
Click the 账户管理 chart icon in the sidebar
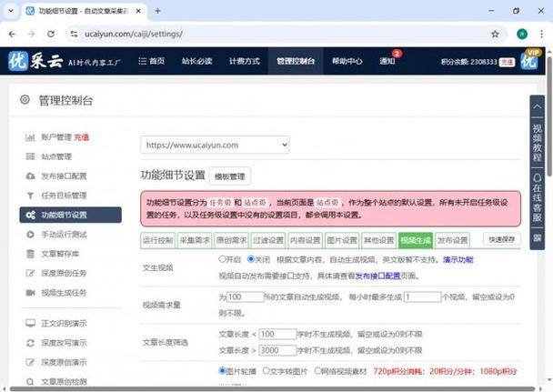pyautogui.click(x=30, y=137)
